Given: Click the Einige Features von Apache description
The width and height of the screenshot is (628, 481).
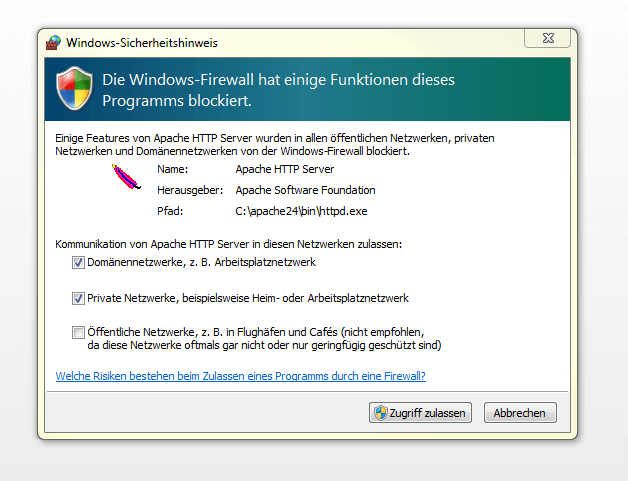Looking at the screenshot, I should (275, 145).
